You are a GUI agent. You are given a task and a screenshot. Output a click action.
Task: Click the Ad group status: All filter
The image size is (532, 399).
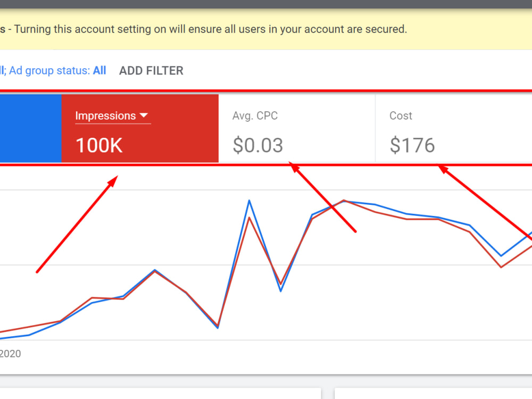coord(57,71)
